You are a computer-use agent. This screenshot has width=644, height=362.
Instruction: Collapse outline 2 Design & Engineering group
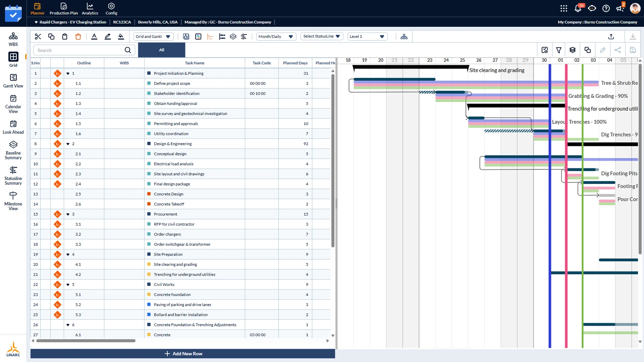click(68, 144)
